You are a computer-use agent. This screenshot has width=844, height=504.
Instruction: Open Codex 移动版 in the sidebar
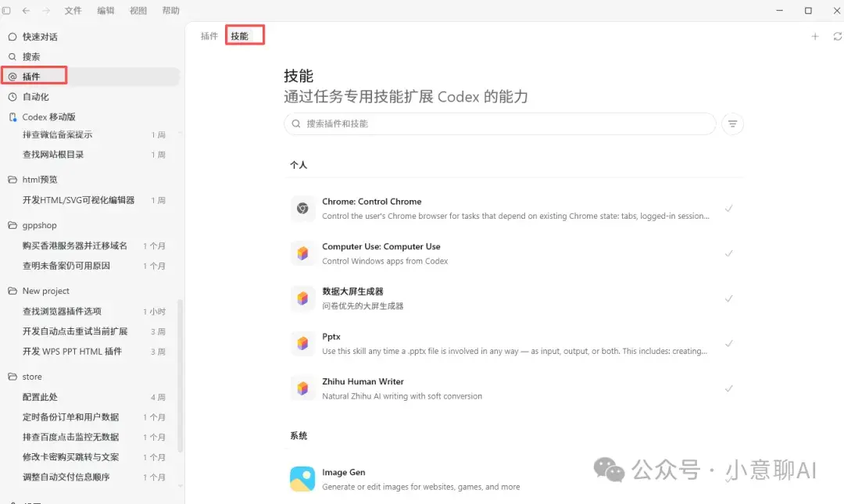click(91, 117)
